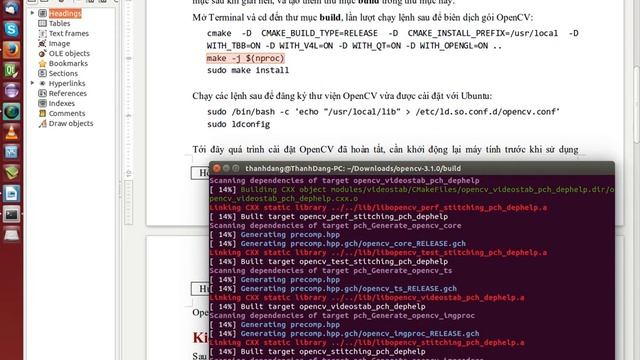This screenshot has height=360, width=640.
Task: Select Tables in the Navigator tree
Action: [x=60, y=23]
